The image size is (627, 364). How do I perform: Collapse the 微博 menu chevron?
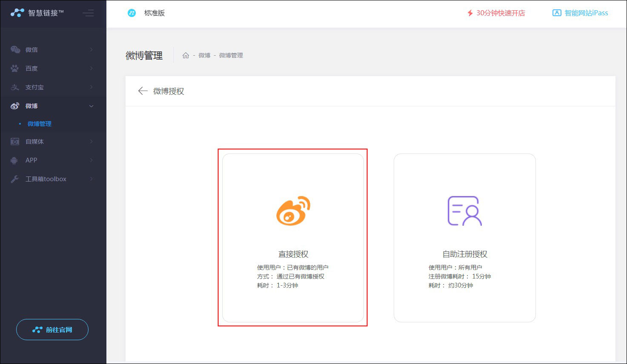91,106
